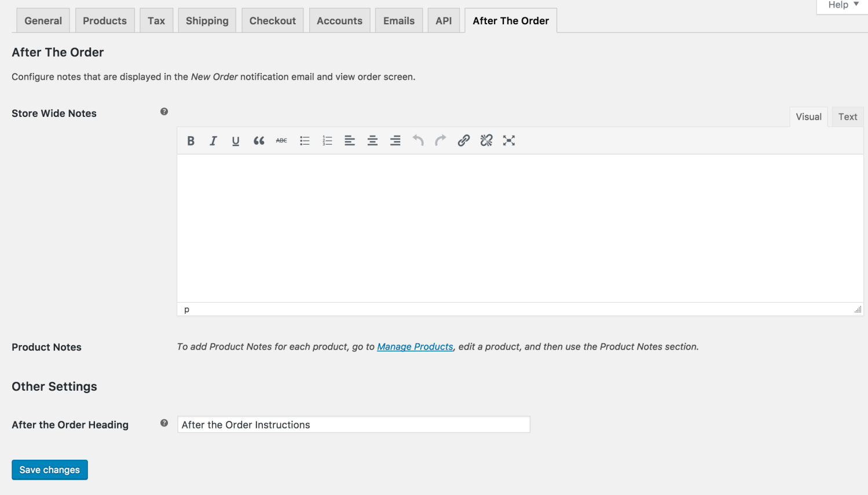
Task: Switch to the Text editing tab
Action: [x=847, y=116]
